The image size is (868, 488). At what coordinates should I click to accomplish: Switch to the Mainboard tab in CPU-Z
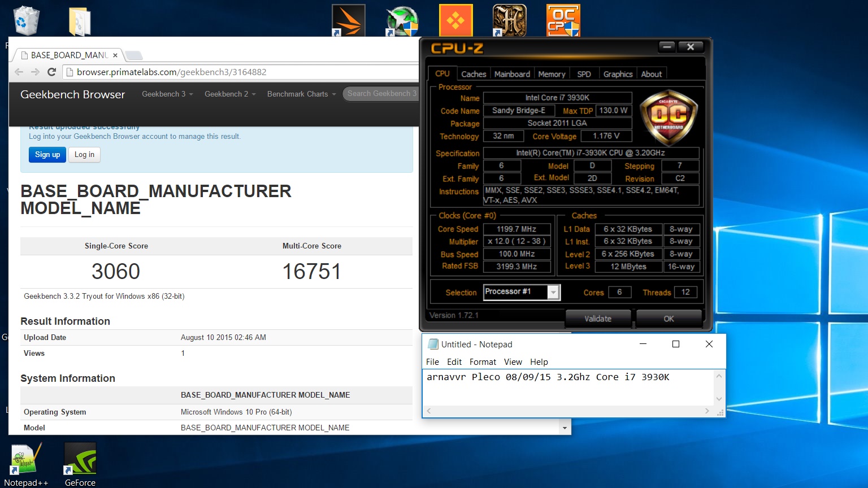[x=512, y=74]
